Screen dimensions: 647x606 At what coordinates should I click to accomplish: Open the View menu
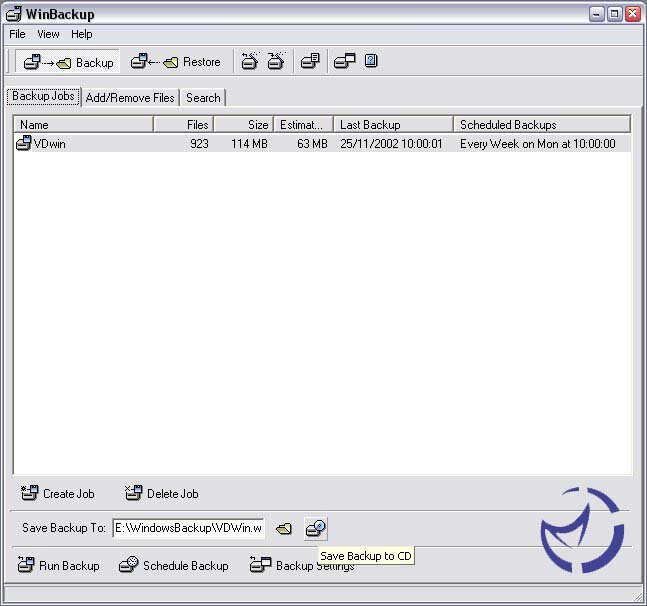click(x=48, y=34)
